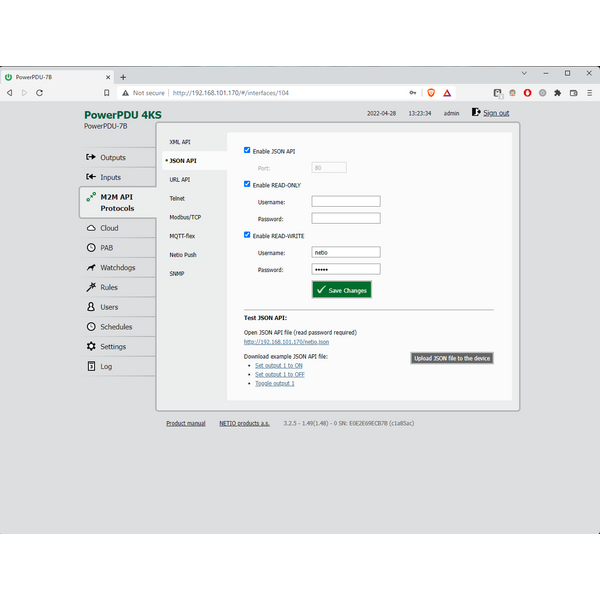Uncheck the Enable JSON API checkbox
The image size is (600, 600).
[x=247, y=150]
